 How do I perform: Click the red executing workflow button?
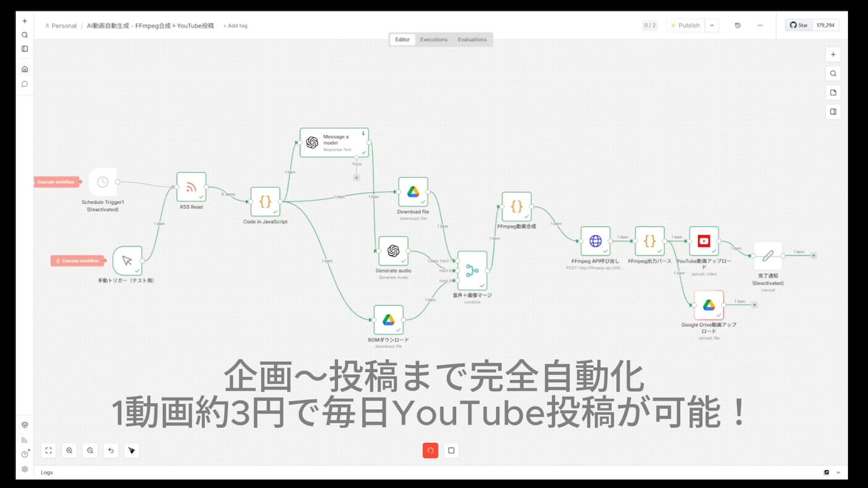[x=430, y=450]
